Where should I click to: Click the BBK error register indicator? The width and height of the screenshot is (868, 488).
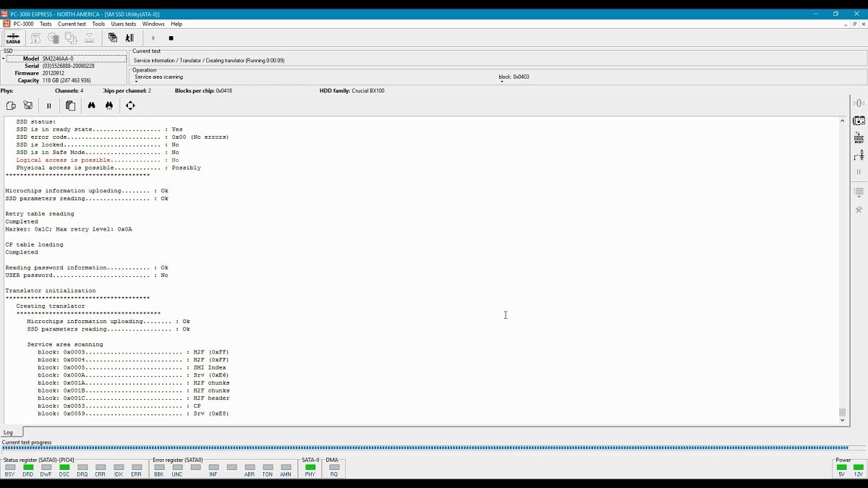click(159, 468)
